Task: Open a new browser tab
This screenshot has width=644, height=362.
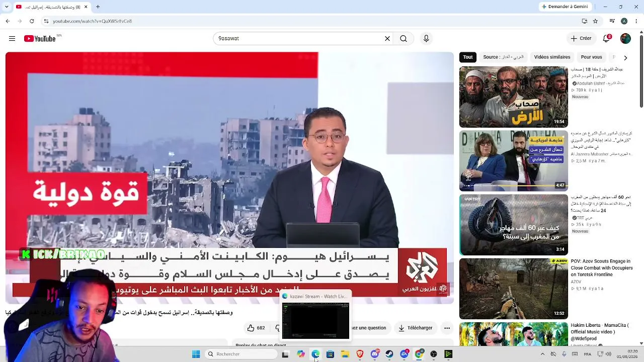Action: [98, 7]
